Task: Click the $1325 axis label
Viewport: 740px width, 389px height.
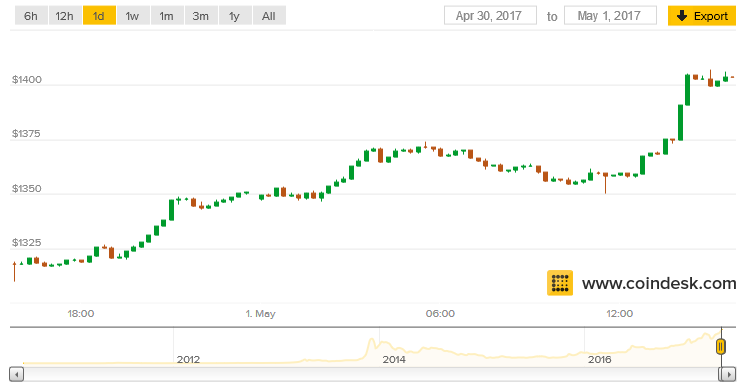Action: [x=26, y=243]
